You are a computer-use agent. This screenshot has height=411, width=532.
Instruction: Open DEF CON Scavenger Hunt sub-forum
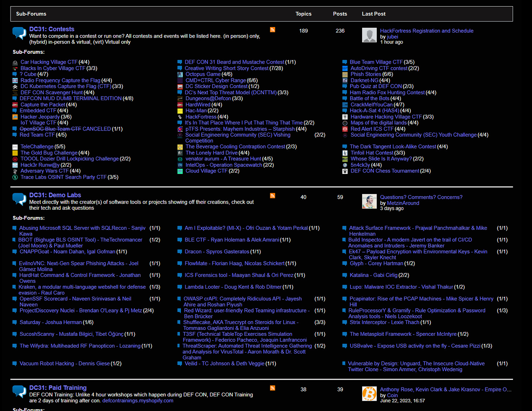(52, 93)
